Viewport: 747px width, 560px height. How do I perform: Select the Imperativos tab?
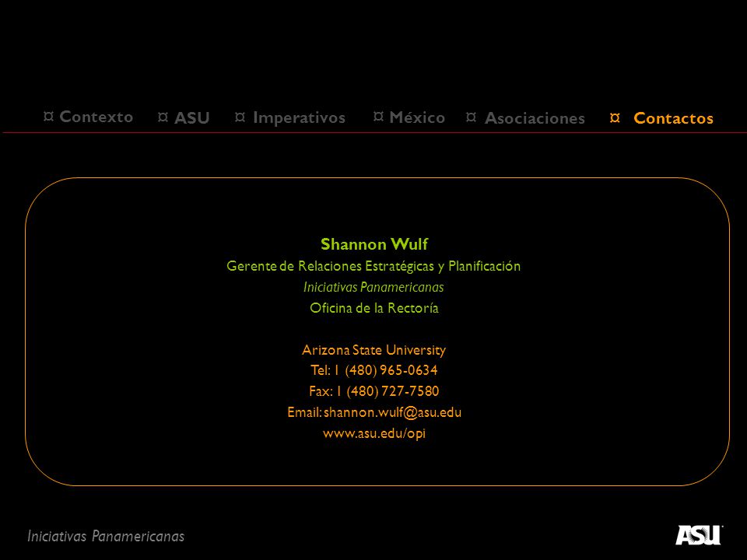(299, 117)
